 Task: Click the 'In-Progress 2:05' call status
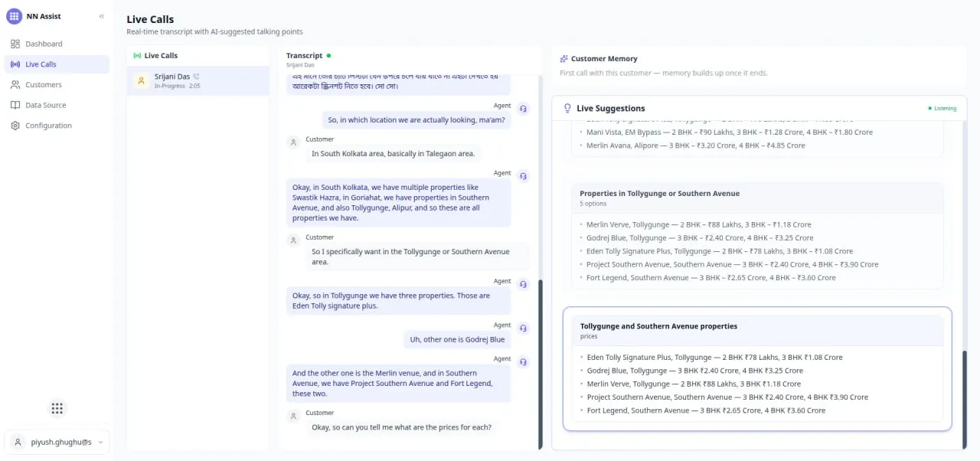[177, 87]
